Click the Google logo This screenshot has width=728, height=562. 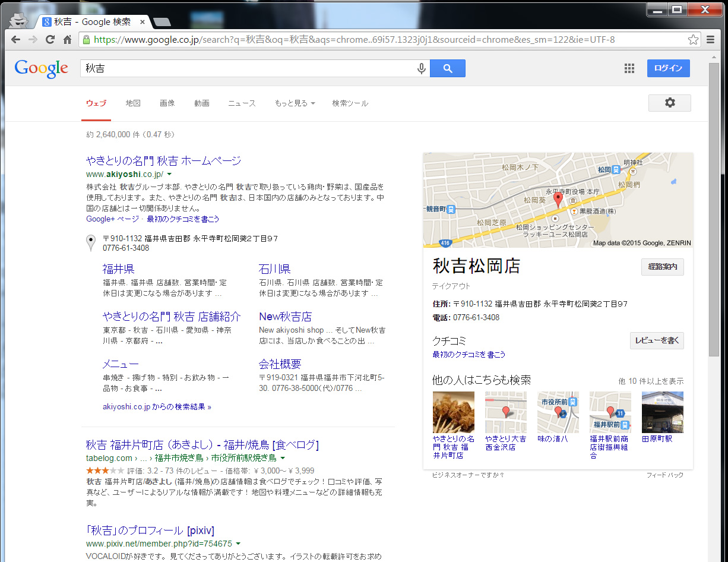[41, 68]
